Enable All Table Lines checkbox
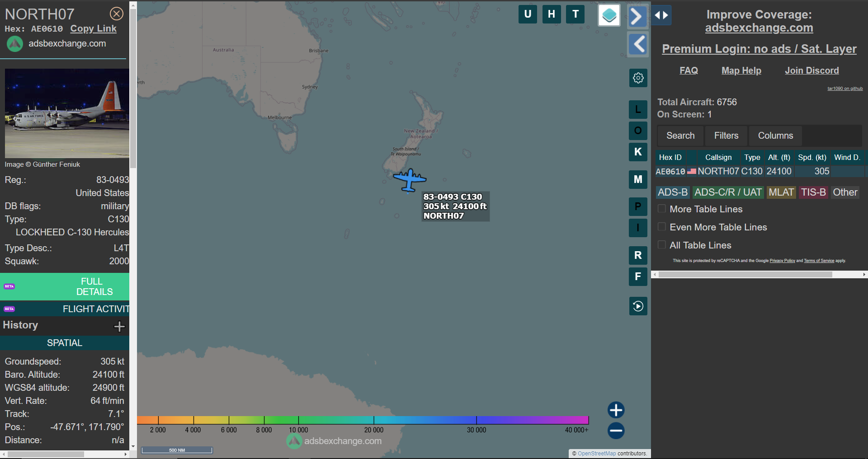 coord(662,245)
